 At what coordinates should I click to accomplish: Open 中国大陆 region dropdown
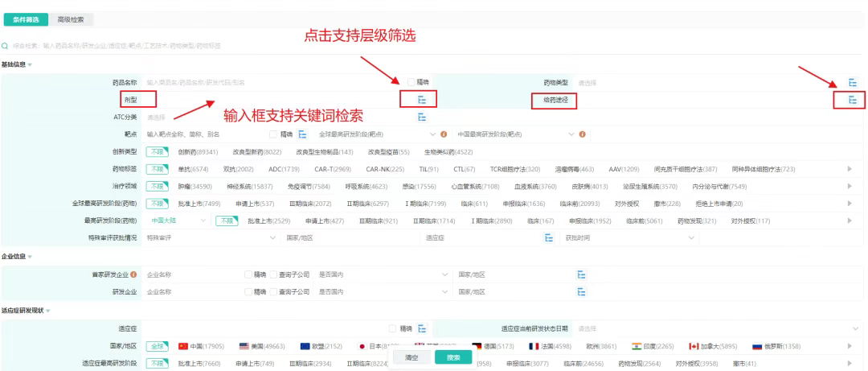[179, 221]
